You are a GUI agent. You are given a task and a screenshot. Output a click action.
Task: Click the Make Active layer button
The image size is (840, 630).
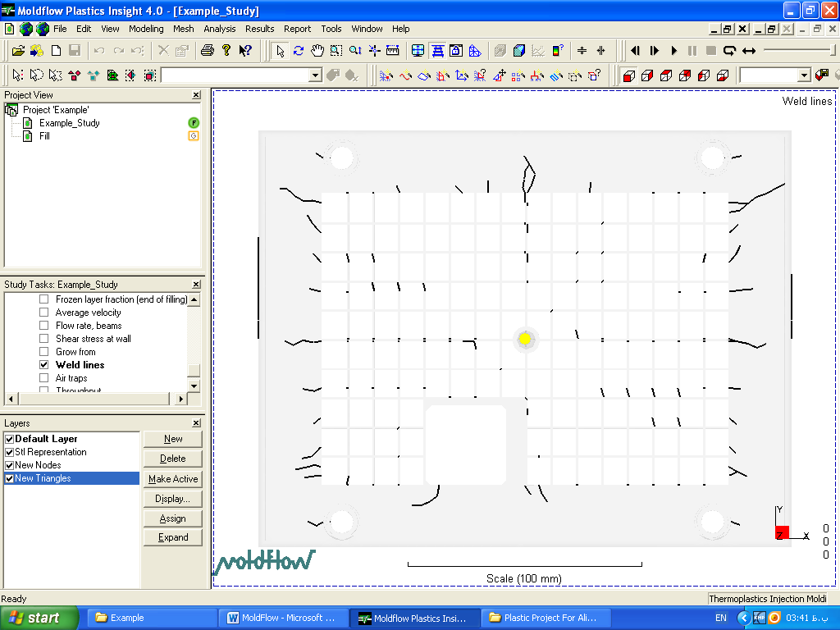click(172, 479)
